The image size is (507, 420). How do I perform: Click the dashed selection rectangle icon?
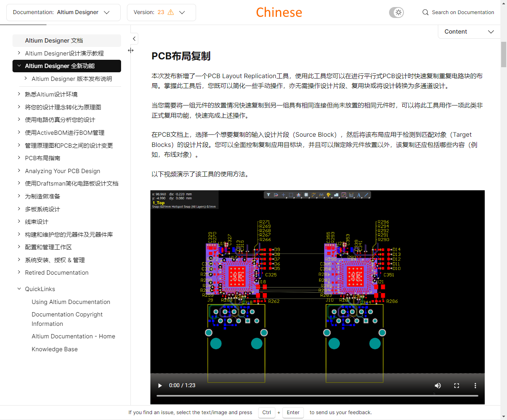tap(291, 195)
